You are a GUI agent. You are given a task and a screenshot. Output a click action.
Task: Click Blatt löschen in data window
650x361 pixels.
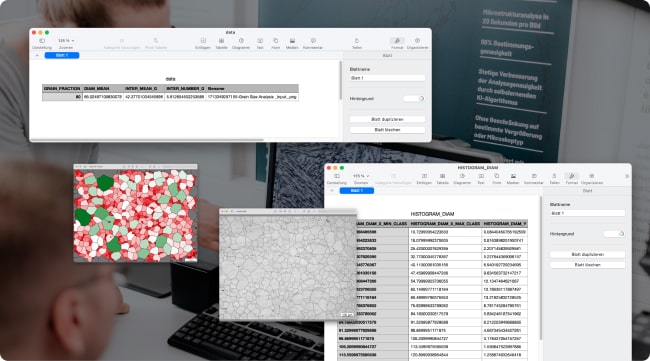click(387, 130)
